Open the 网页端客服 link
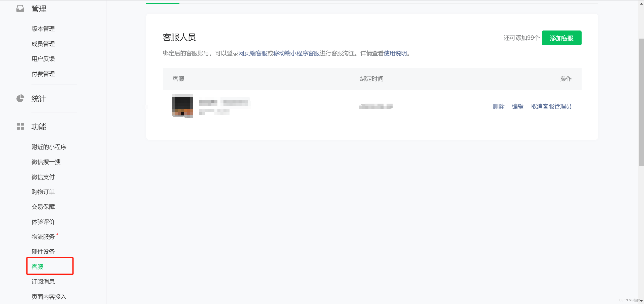The height and width of the screenshot is (304, 644). tap(253, 53)
